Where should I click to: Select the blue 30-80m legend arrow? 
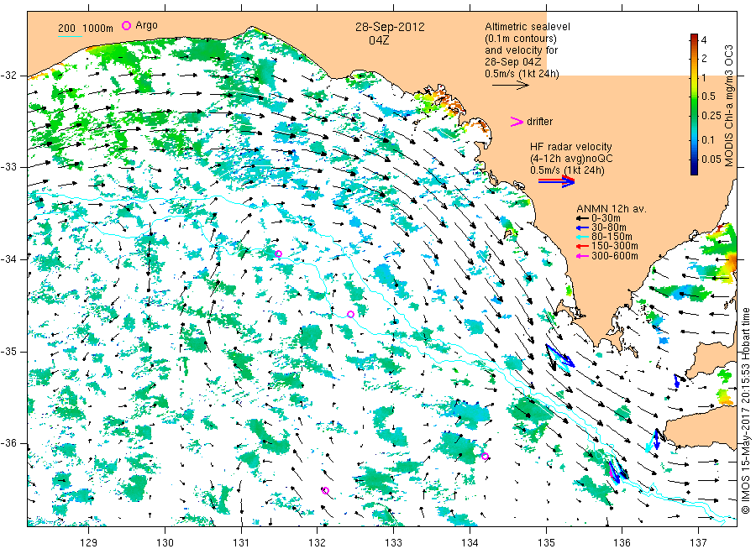coord(582,227)
